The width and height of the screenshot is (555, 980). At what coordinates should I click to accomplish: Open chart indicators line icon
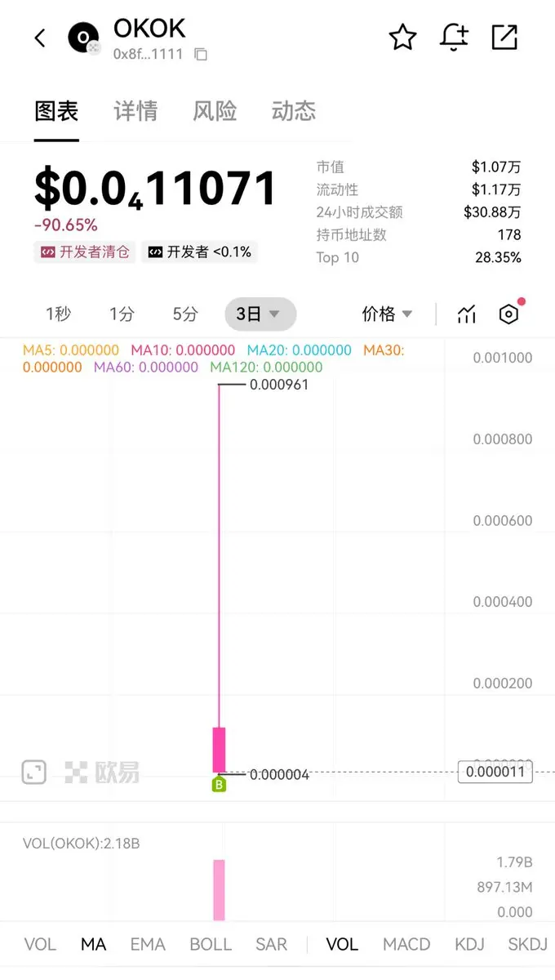coord(466,314)
